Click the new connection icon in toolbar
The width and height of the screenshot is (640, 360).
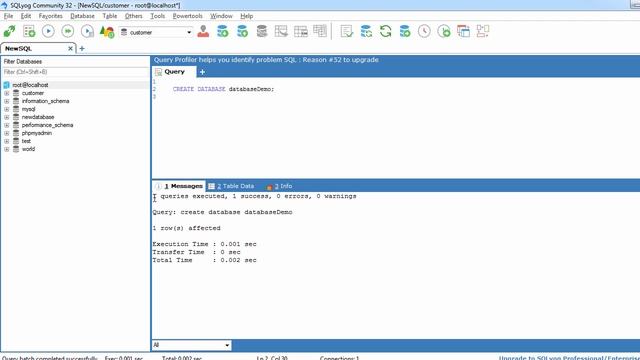(x=9, y=31)
